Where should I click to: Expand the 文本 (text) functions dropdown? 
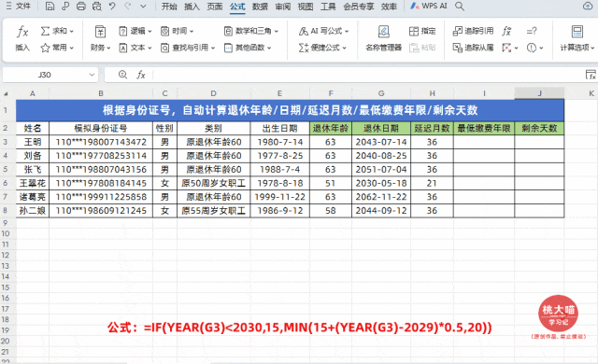(x=149, y=48)
